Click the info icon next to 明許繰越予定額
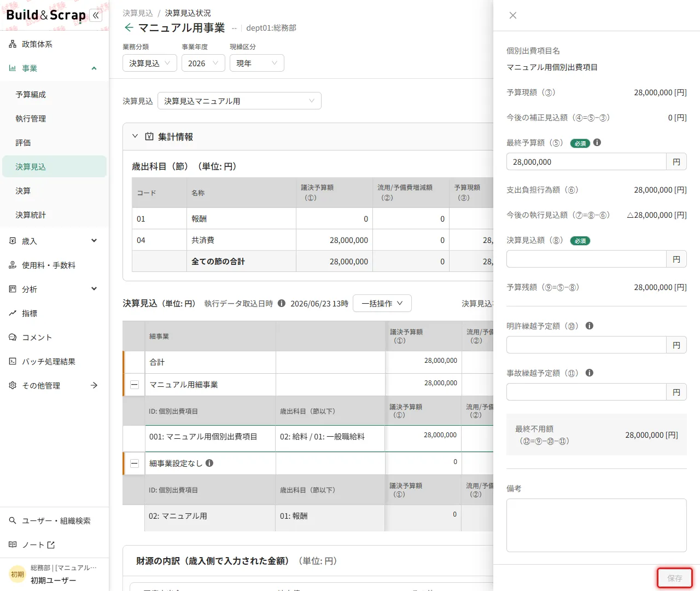Image resolution: width=700 pixels, height=591 pixels. tap(590, 326)
